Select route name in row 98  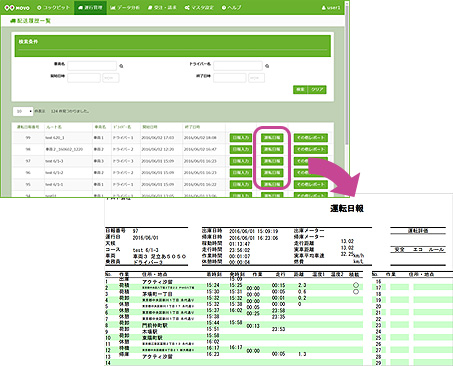(64, 149)
